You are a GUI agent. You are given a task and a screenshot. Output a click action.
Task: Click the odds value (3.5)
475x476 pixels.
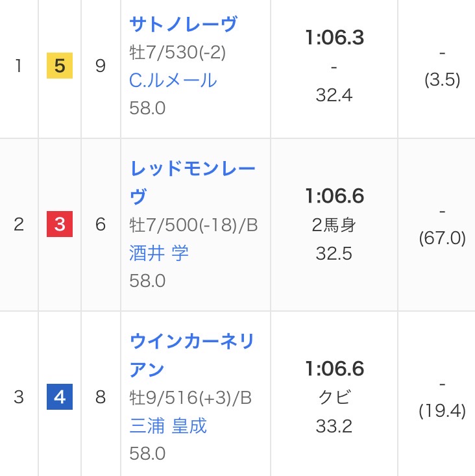coord(442,80)
